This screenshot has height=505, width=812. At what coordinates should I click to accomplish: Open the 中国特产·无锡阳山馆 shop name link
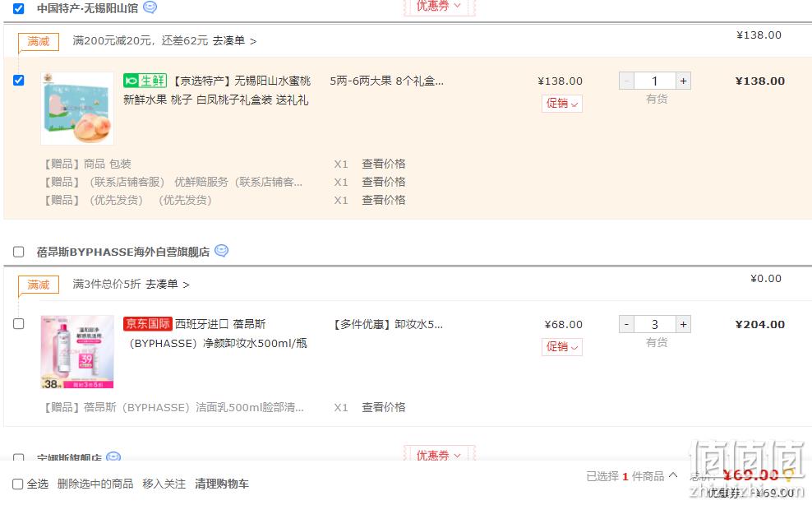87,8
